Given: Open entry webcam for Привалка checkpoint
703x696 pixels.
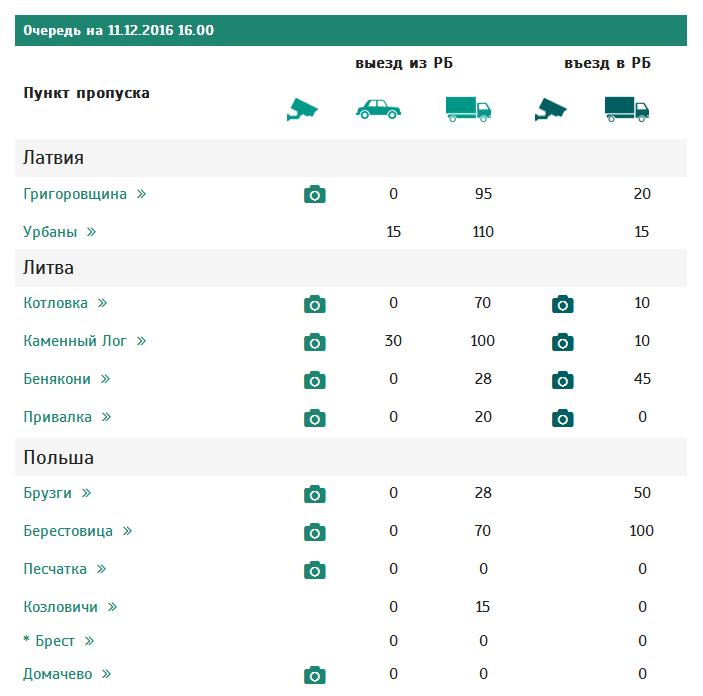Looking at the screenshot, I should click(563, 418).
